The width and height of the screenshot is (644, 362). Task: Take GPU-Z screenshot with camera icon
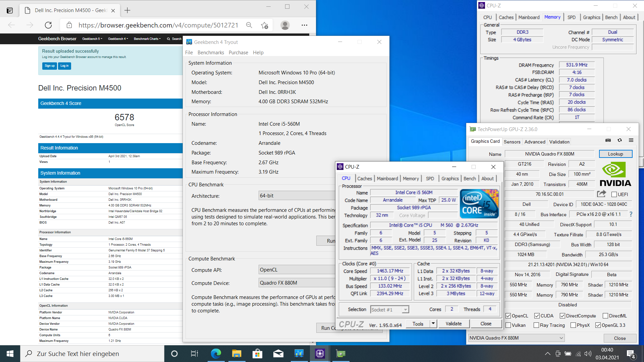[608, 140]
